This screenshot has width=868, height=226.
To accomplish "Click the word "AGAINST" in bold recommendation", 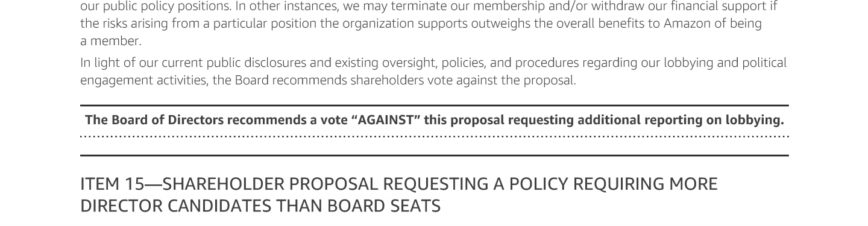I will tap(387, 120).
